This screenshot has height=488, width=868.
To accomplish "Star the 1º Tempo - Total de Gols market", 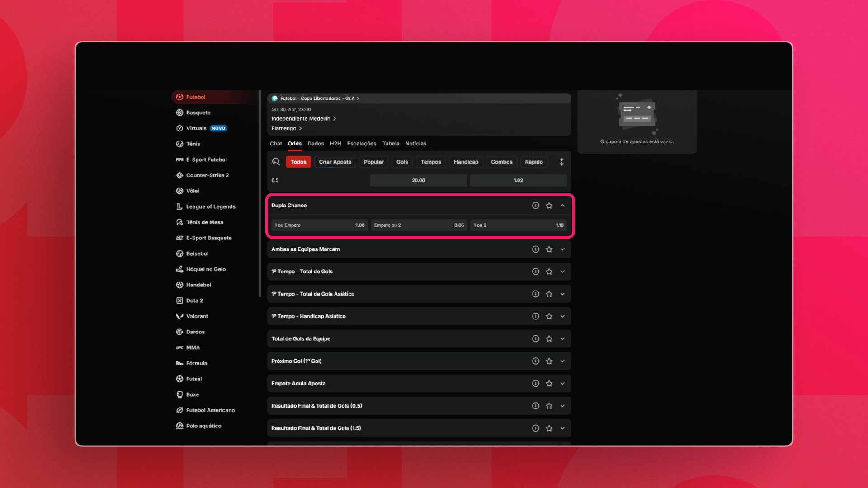I will click(549, 272).
